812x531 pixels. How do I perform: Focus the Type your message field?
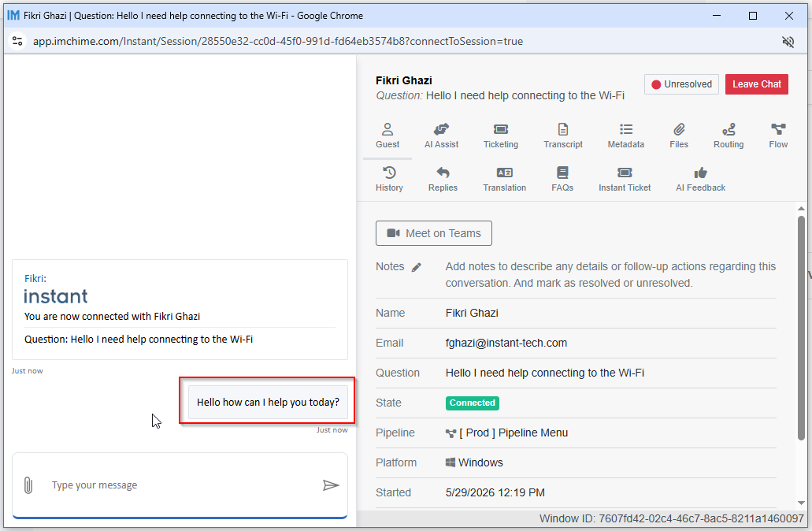coord(179,485)
